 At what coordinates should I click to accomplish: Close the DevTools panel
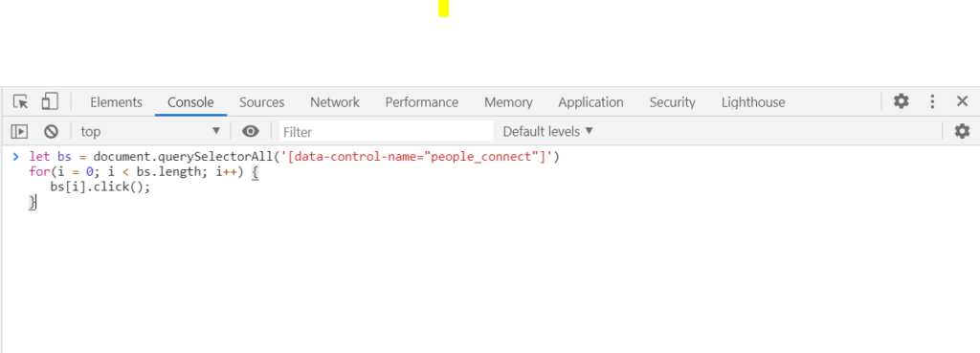[963, 101]
